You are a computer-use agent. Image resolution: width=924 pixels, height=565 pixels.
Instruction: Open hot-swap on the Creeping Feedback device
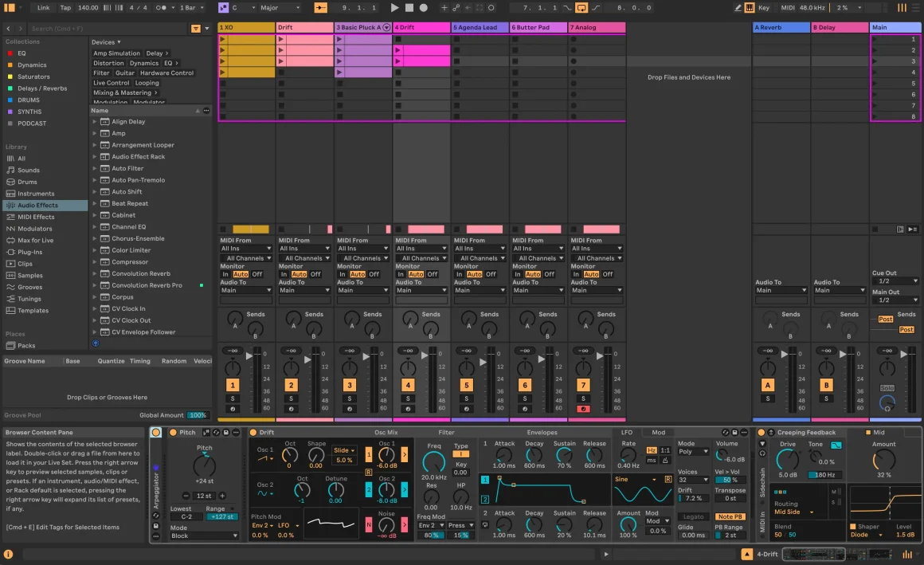coord(771,433)
